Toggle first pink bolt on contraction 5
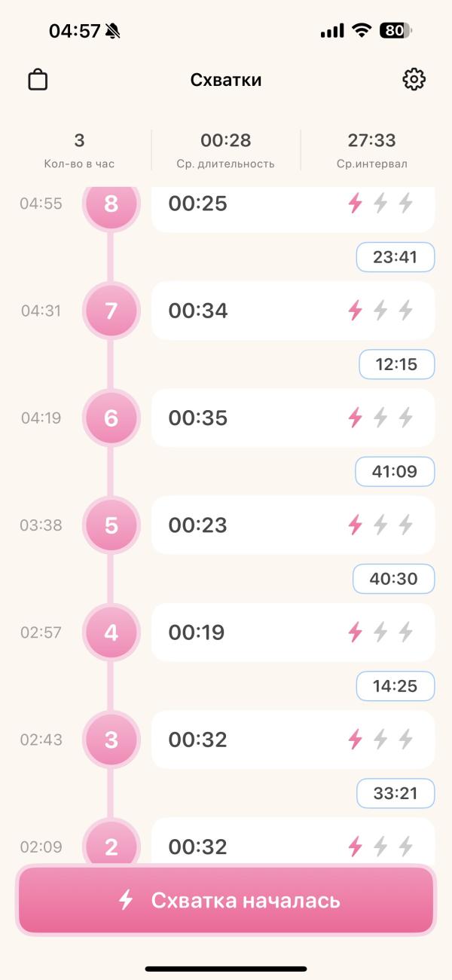 [x=355, y=525]
